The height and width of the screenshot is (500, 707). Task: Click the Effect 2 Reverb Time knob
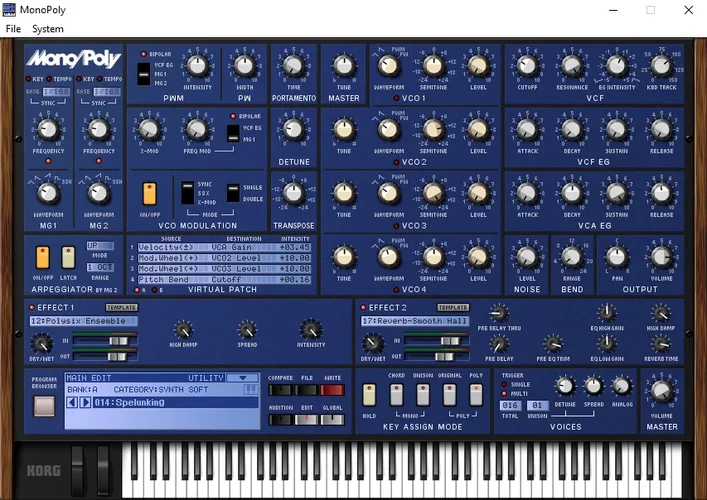point(661,344)
